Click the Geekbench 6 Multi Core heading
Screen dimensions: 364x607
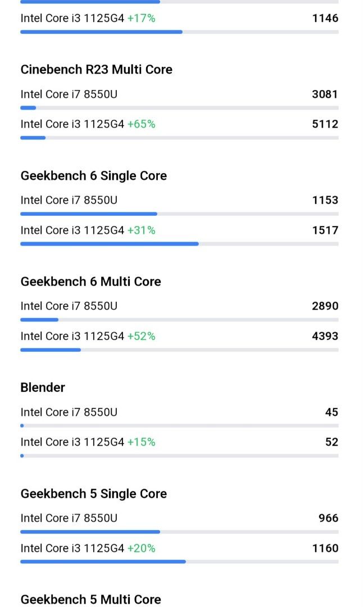(x=90, y=282)
